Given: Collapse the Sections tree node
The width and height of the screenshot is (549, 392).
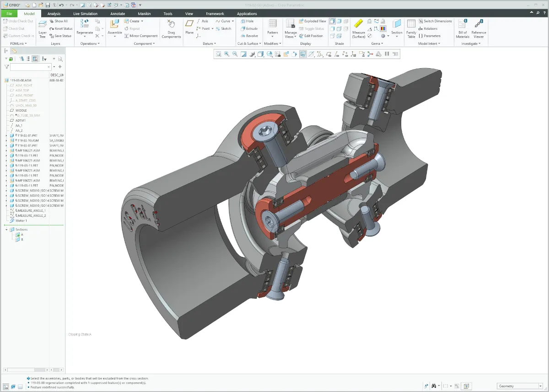Looking at the screenshot, I should (6, 230).
